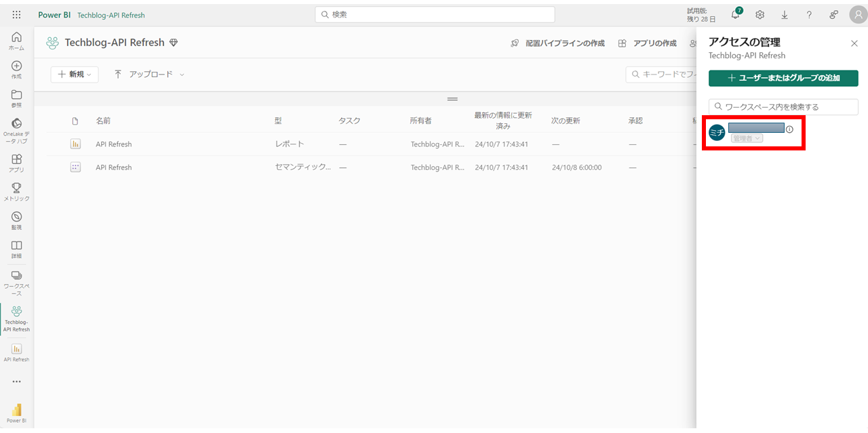Click the Task column header
This screenshot has height=433, width=868.
(x=349, y=121)
